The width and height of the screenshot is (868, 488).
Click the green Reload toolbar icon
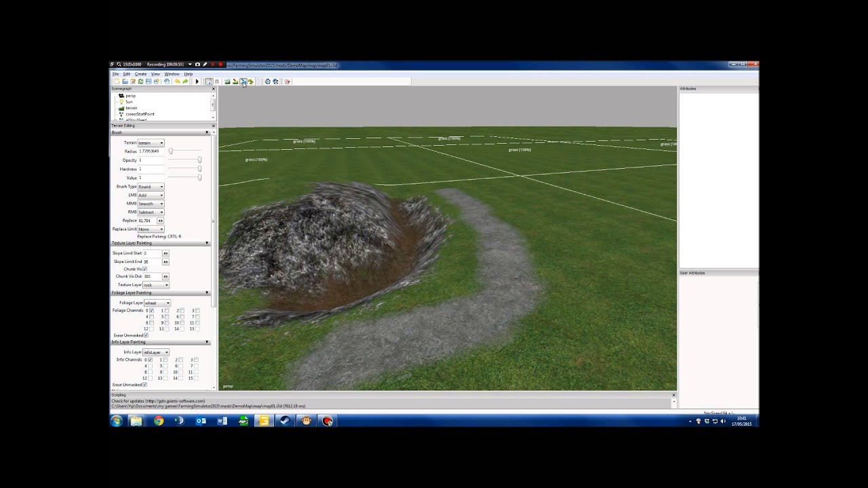(x=140, y=81)
